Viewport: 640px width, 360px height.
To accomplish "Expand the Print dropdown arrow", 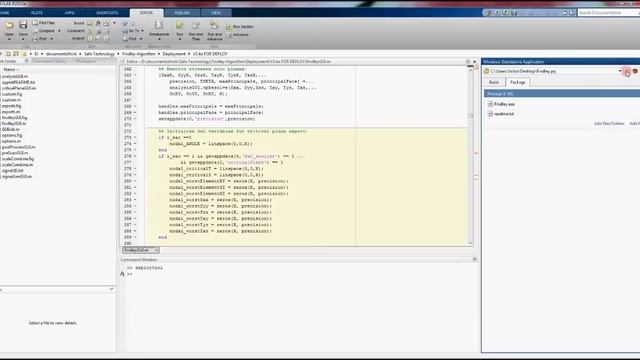I will point(51,39).
